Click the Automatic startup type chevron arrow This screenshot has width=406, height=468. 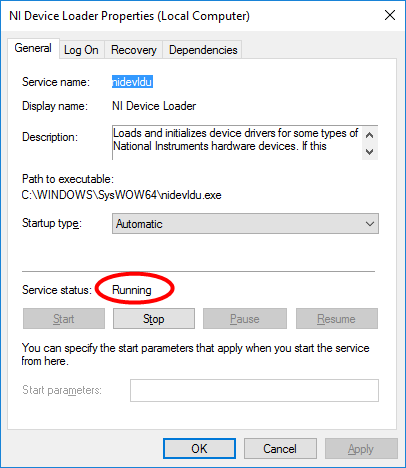click(370, 224)
